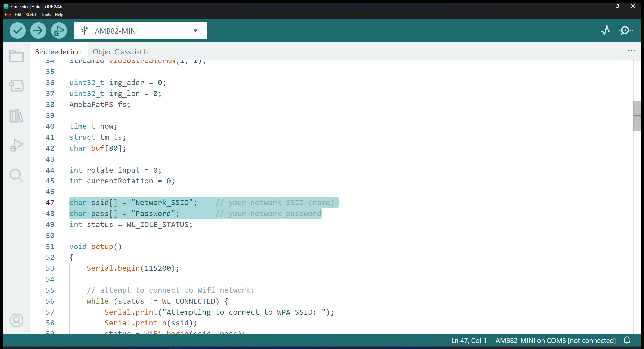The height and width of the screenshot is (349, 644).
Task: Open the Boards Manager sidebar
Action: tap(16, 86)
